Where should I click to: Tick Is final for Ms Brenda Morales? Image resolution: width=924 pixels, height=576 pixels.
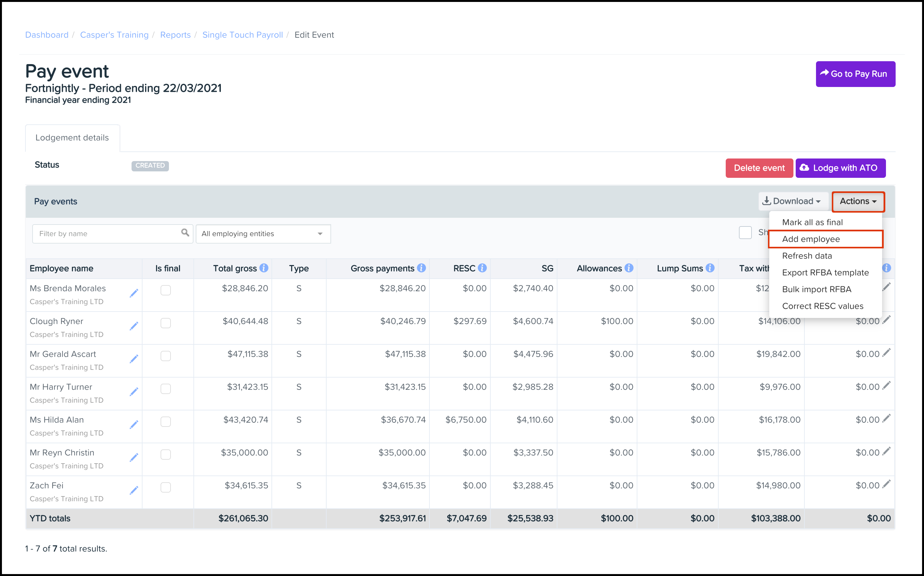coord(165,290)
